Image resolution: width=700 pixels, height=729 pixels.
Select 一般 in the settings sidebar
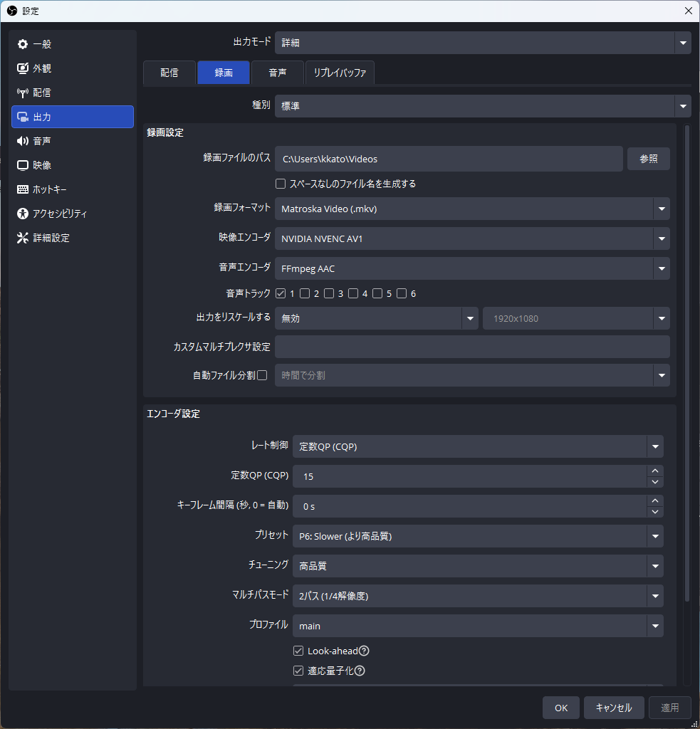(x=73, y=44)
